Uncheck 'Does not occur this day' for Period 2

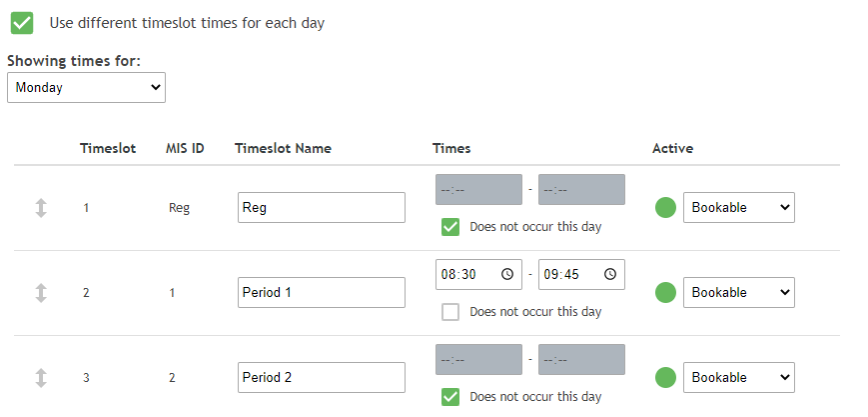(x=450, y=397)
